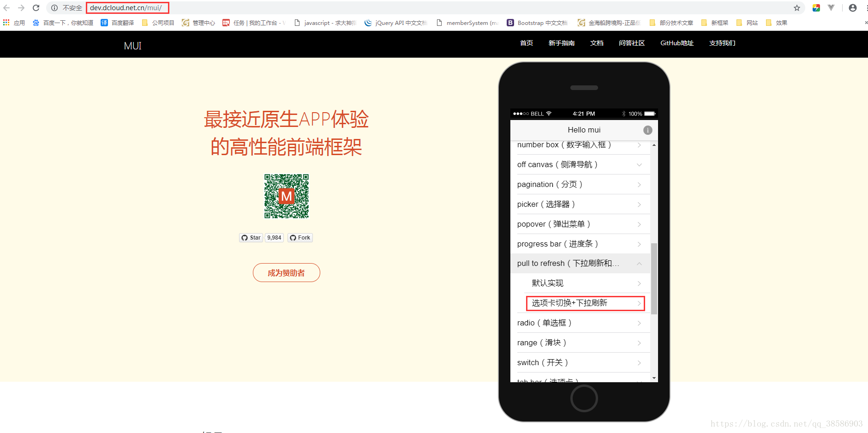Collapse the pull to refresh item
The width and height of the screenshot is (868, 433).
tap(580, 263)
